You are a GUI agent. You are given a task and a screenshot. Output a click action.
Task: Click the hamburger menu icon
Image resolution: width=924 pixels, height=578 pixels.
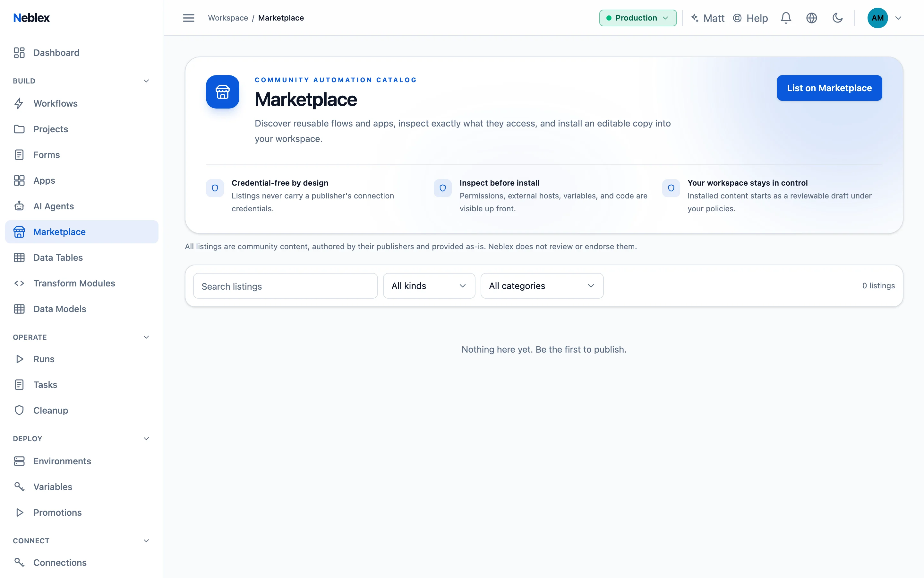189,18
